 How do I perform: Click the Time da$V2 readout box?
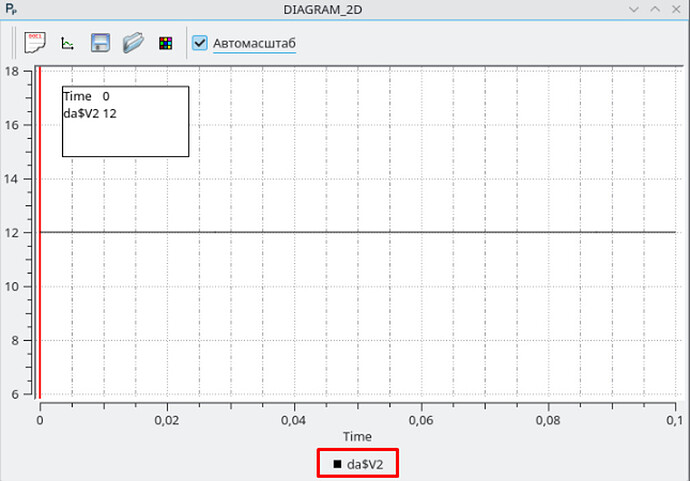click(x=125, y=121)
